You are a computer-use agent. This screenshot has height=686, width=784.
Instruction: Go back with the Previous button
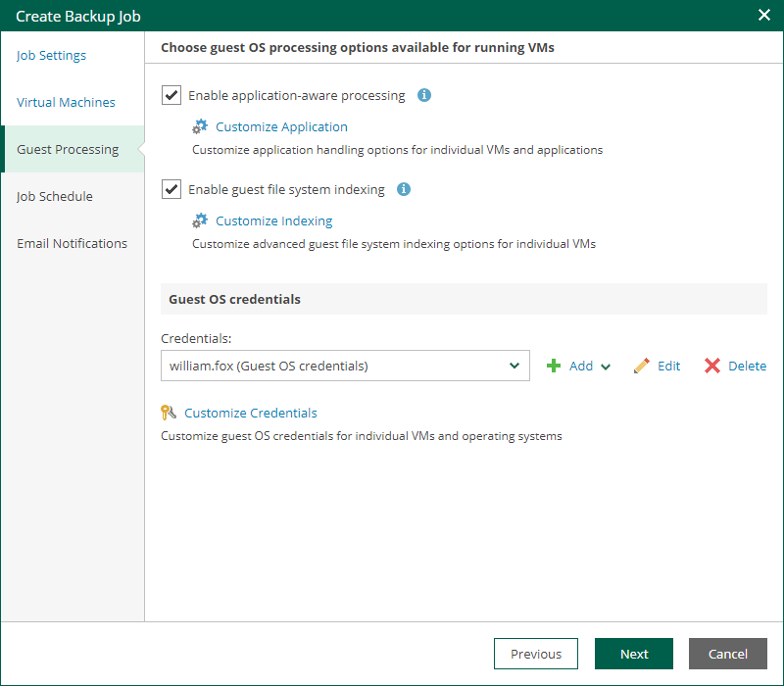pyautogui.click(x=536, y=654)
